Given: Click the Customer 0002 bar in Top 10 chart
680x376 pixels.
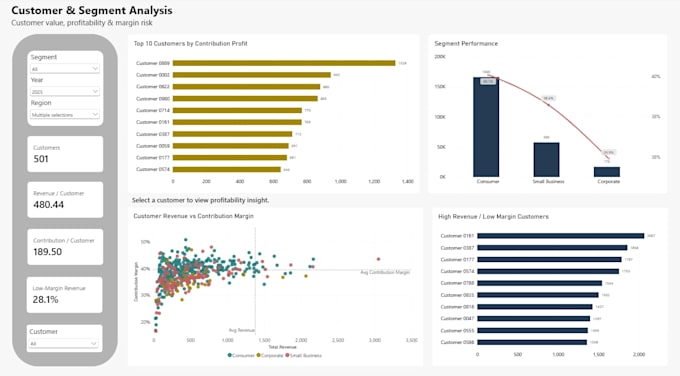Looking at the screenshot, I should point(252,75).
